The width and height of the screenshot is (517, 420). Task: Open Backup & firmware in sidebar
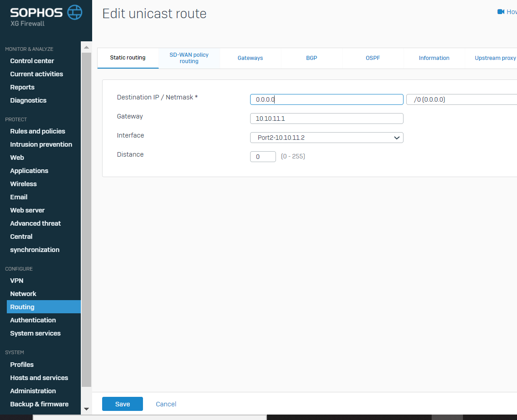point(39,404)
